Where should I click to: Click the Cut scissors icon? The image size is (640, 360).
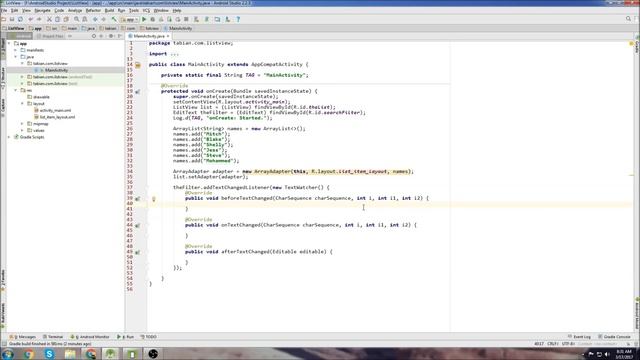click(x=49, y=19)
